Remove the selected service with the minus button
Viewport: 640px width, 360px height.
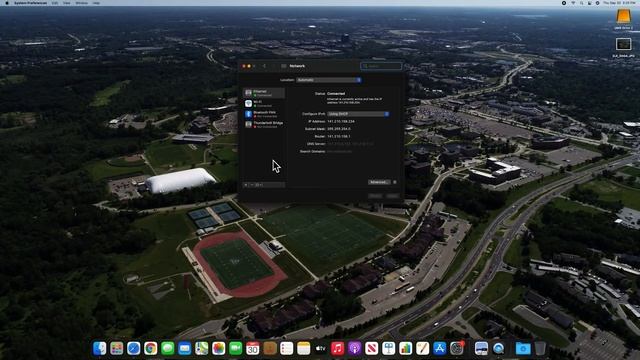[251, 185]
